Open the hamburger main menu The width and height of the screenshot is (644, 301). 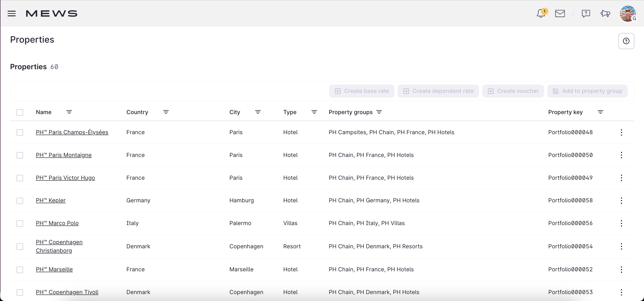[x=11, y=13]
